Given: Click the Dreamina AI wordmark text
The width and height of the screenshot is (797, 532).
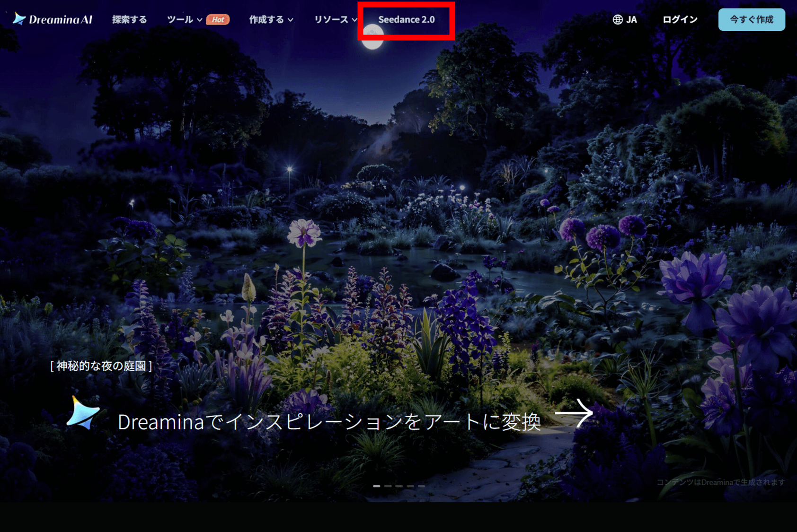Looking at the screenshot, I should pos(61,19).
